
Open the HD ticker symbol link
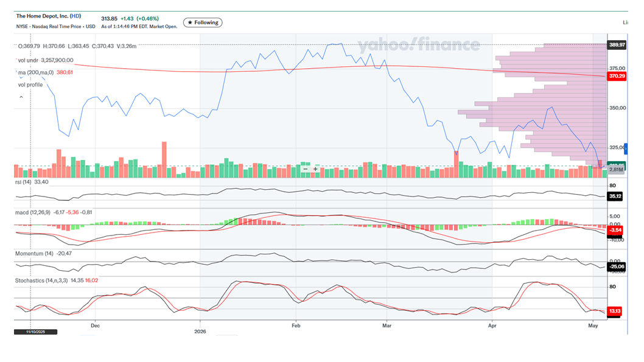(75, 16)
